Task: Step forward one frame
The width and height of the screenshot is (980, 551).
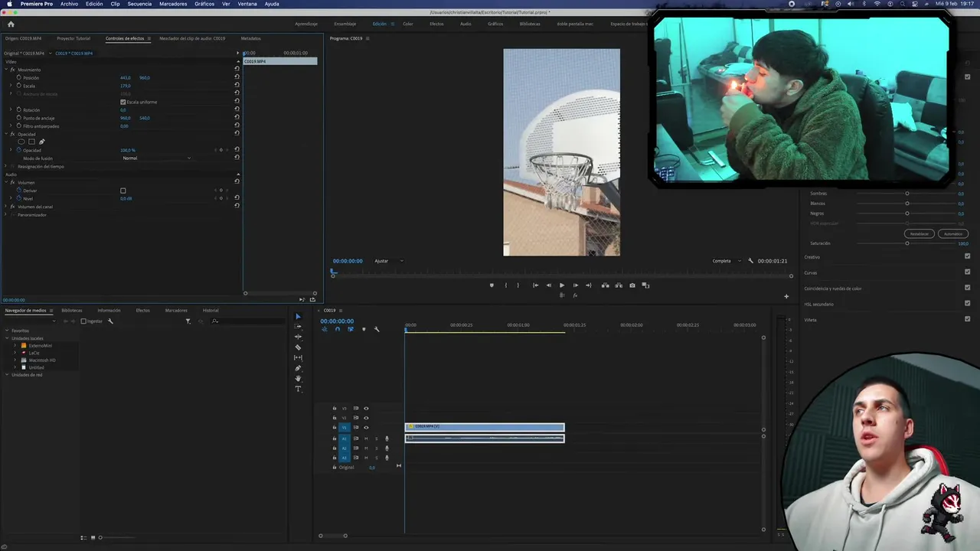Action: point(576,285)
